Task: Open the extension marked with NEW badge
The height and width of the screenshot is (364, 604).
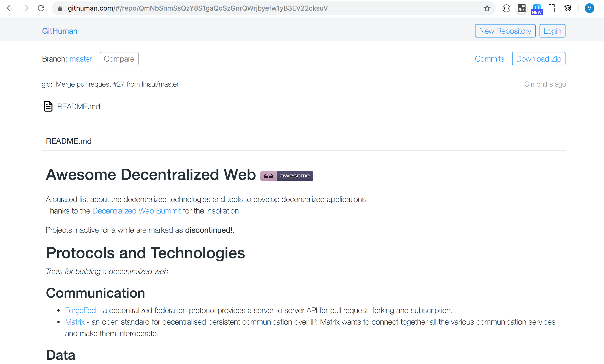Action: (x=537, y=8)
